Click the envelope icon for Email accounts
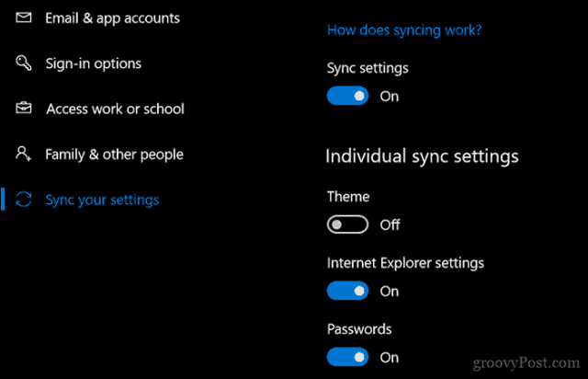 point(24,17)
